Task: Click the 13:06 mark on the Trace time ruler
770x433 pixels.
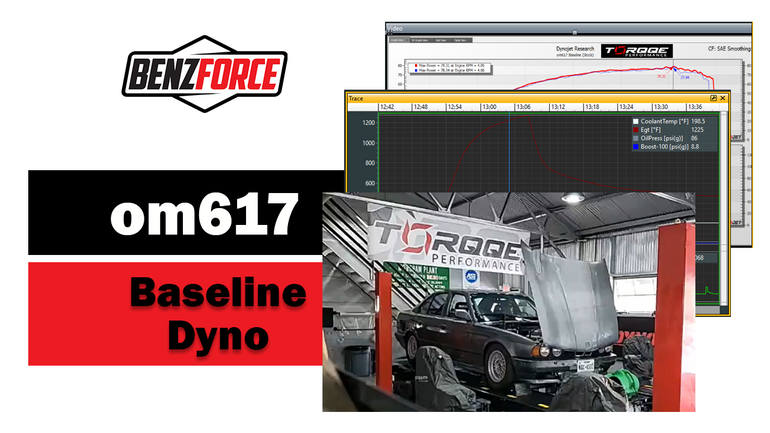Action: click(x=523, y=107)
